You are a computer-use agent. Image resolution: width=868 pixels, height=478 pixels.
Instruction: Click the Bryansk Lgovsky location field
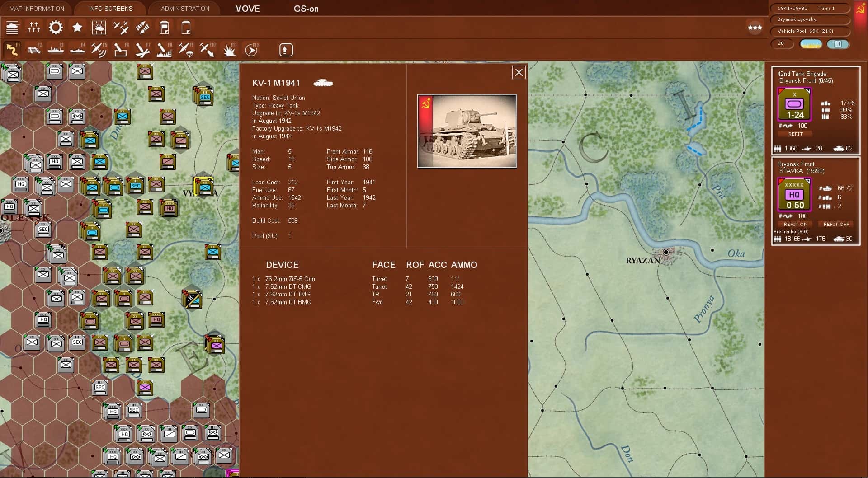point(810,19)
